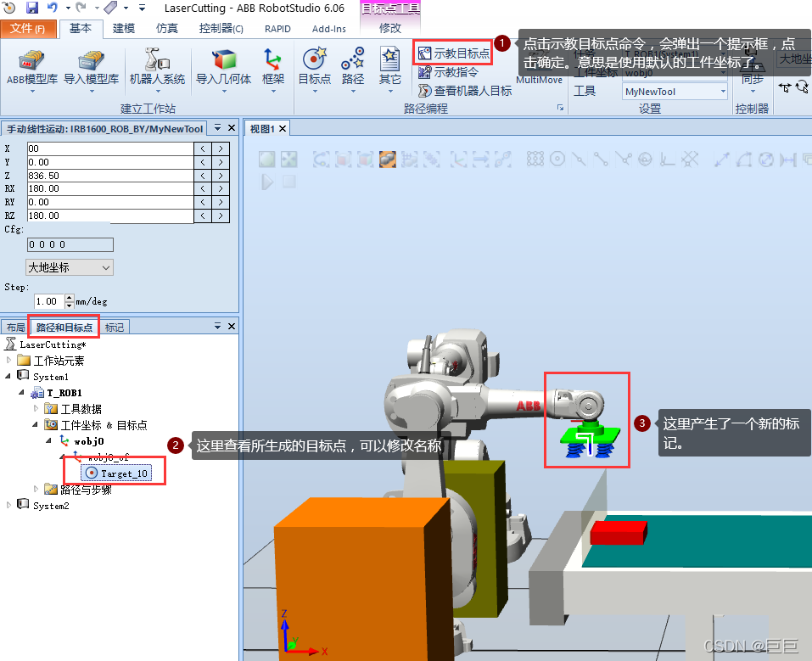The width and height of the screenshot is (812, 661).
Task: Decrease X with left arrow button
Action: [x=203, y=148]
